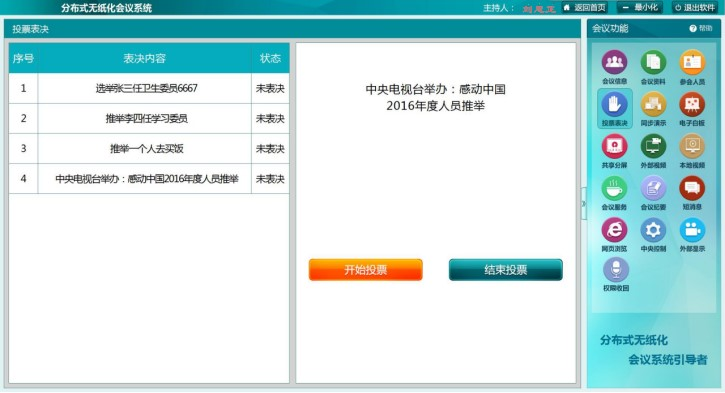
Task: Collapse the side panel using the edge handle
Action: 584,203
